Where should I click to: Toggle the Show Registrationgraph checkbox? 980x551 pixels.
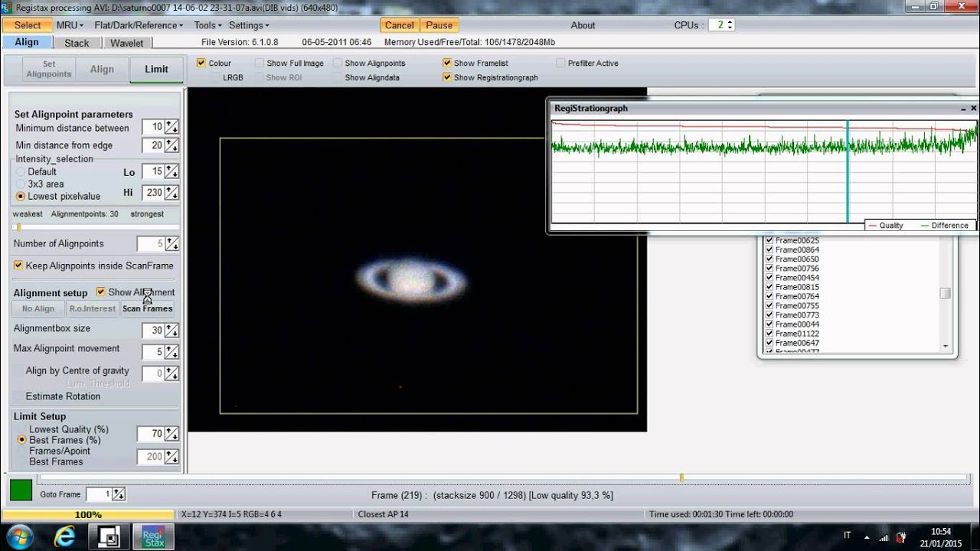coord(447,78)
